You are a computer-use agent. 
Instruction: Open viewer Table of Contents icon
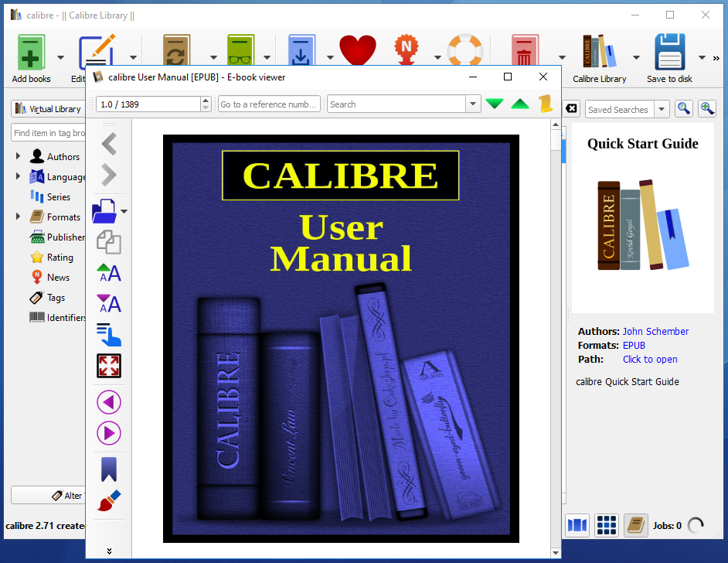click(109, 335)
